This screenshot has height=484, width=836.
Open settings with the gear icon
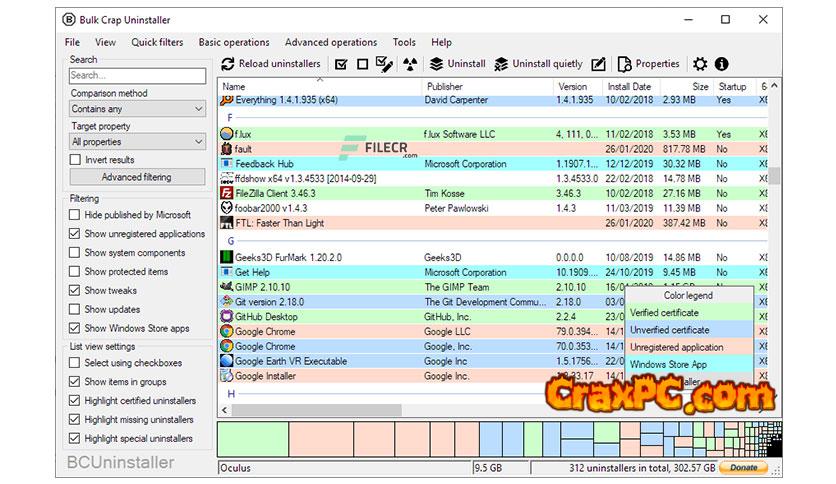tap(700, 64)
